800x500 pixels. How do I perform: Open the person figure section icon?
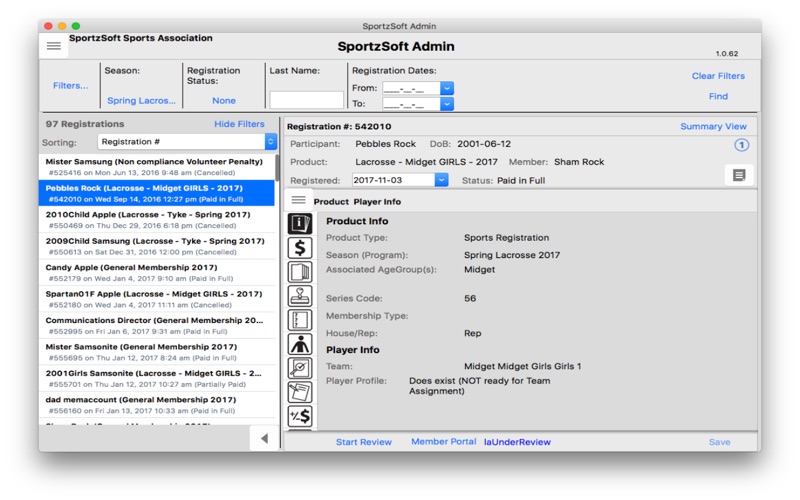pyautogui.click(x=300, y=344)
